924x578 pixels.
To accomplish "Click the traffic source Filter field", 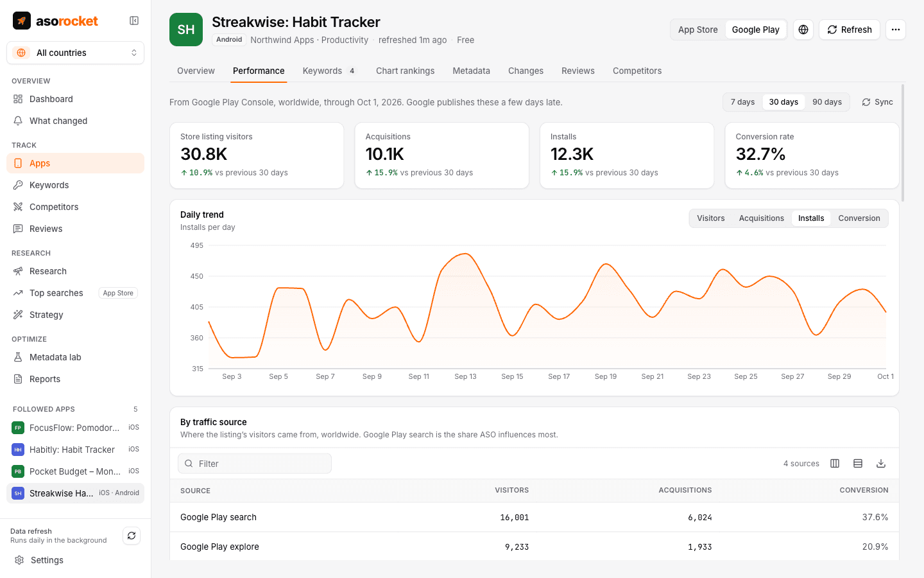I will point(255,464).
